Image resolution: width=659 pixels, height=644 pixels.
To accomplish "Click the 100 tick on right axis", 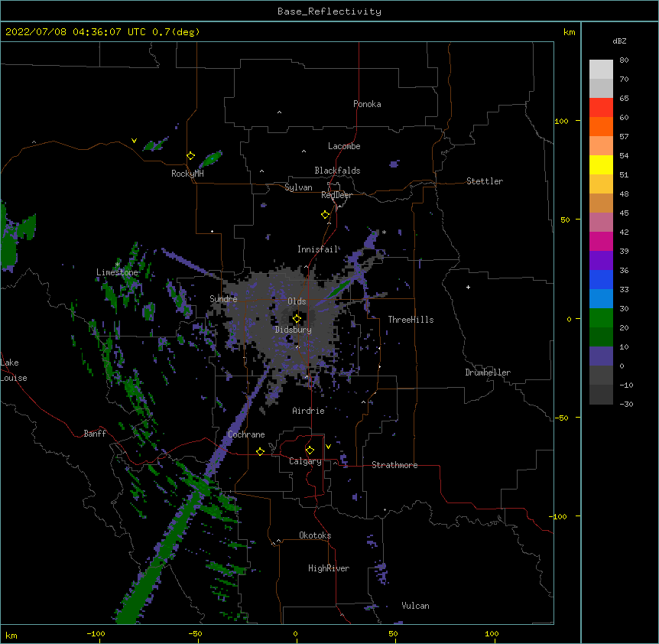I will point(561,121).
